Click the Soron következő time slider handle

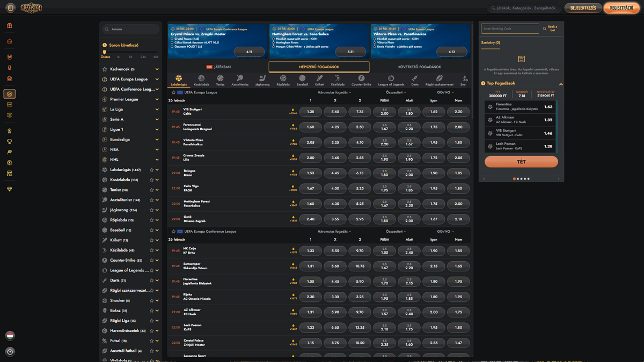(x=105, y=53)
